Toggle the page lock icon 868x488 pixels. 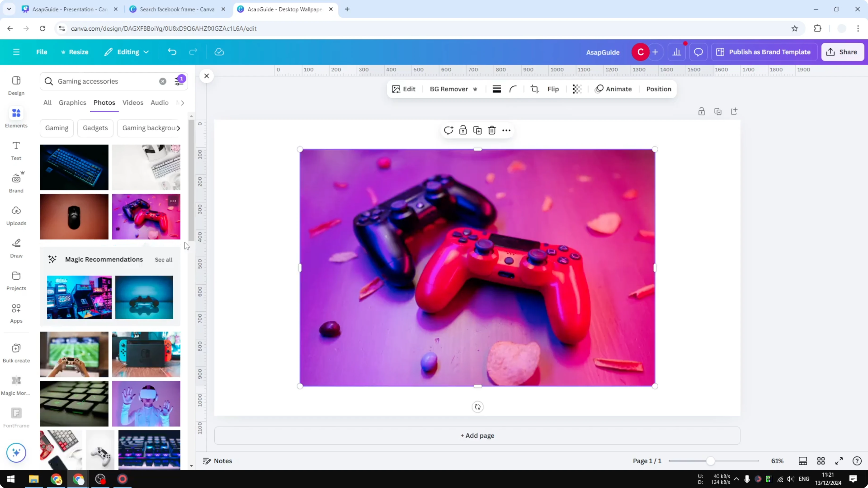(x=701, y=111)
